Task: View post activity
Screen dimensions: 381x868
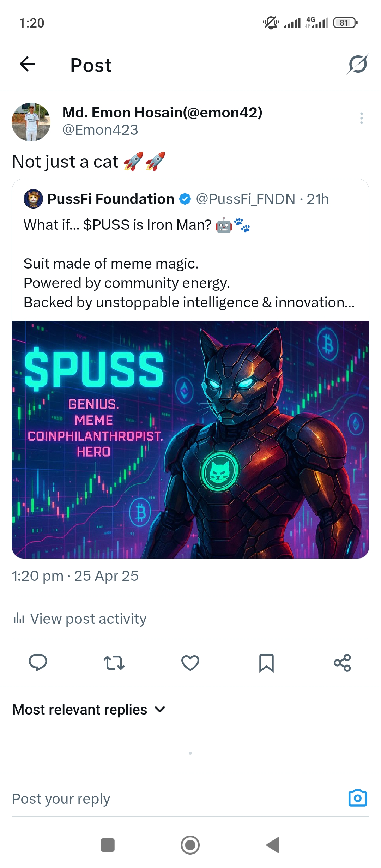Action: [80, 619]
